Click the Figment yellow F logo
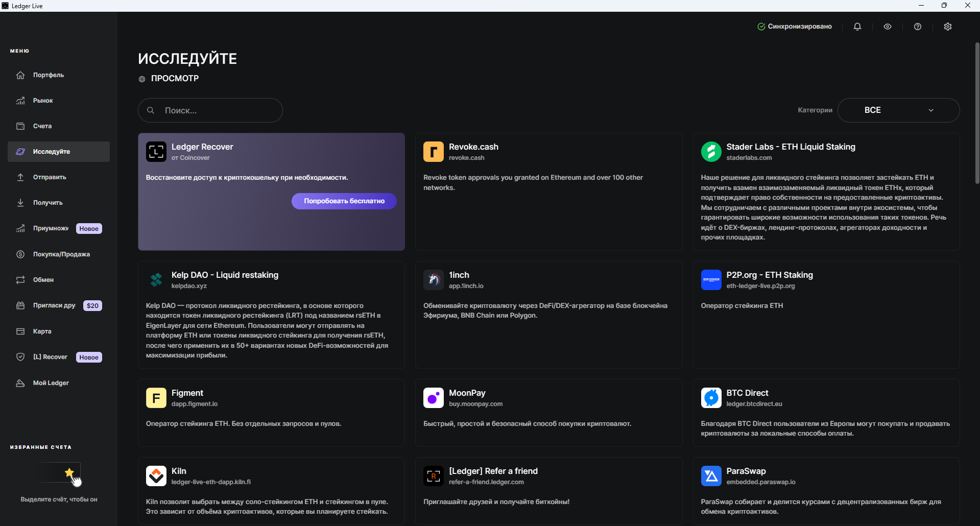The height and width of the screenshot is (526, 980). 156,398
